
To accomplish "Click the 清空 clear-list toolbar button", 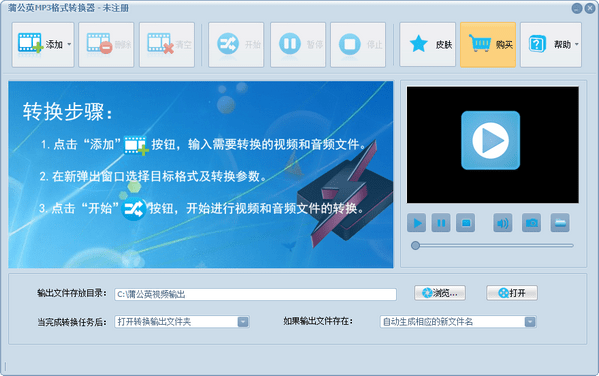I will [167, 45].
